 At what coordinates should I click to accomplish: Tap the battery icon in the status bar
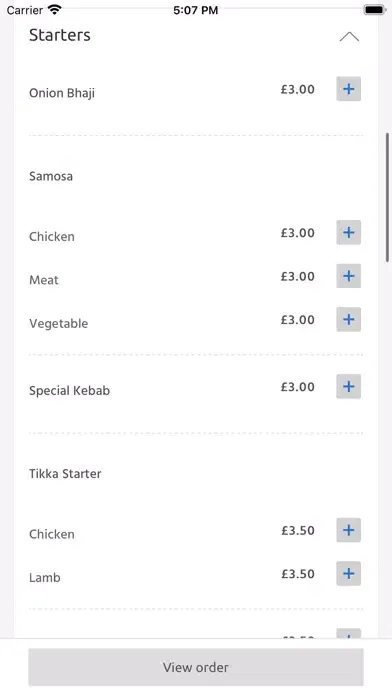pos(374,10)
